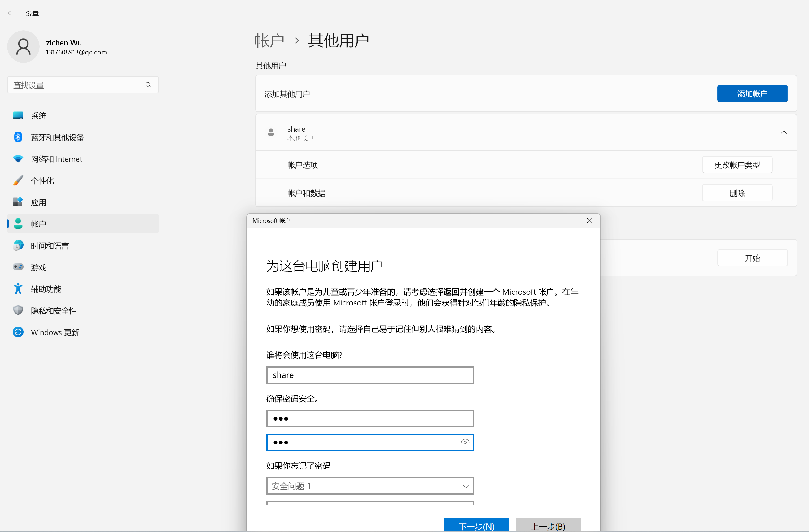Click the username field containing share
The height and width of the screenshot is (532, 809).
tap(370, 375)
